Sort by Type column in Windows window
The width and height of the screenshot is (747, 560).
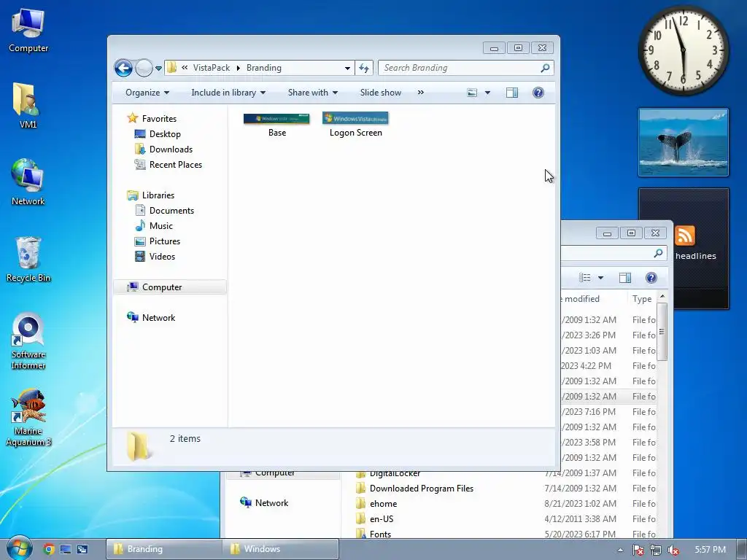point(642,299)
